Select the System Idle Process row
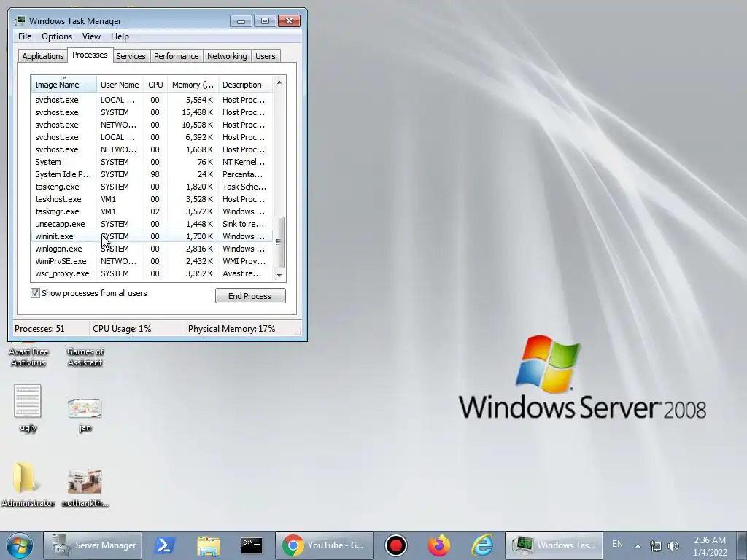747x560 pixels. click(152, 174)
